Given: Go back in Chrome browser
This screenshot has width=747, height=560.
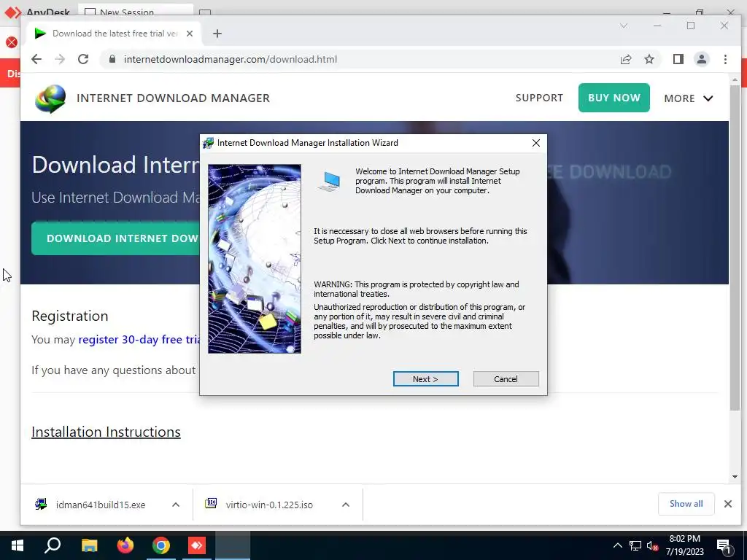Looking at the screenshot, I should 36,59.
